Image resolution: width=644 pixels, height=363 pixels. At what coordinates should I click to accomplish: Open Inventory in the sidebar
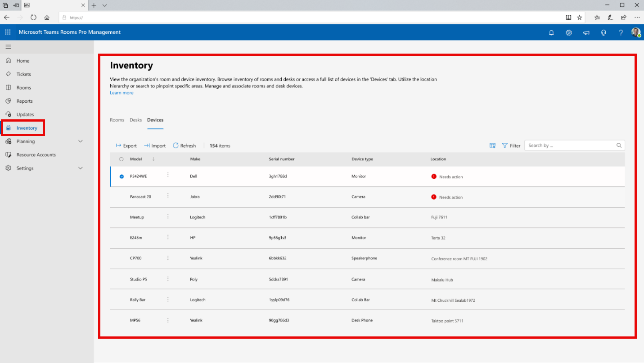click(x=27, y=128)
